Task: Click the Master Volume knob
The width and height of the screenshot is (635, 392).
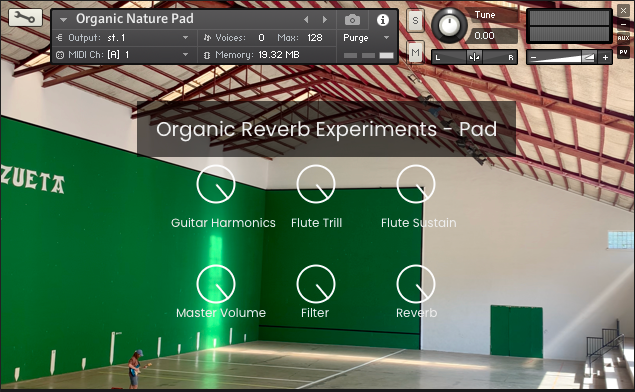Action: pos(216,284)
